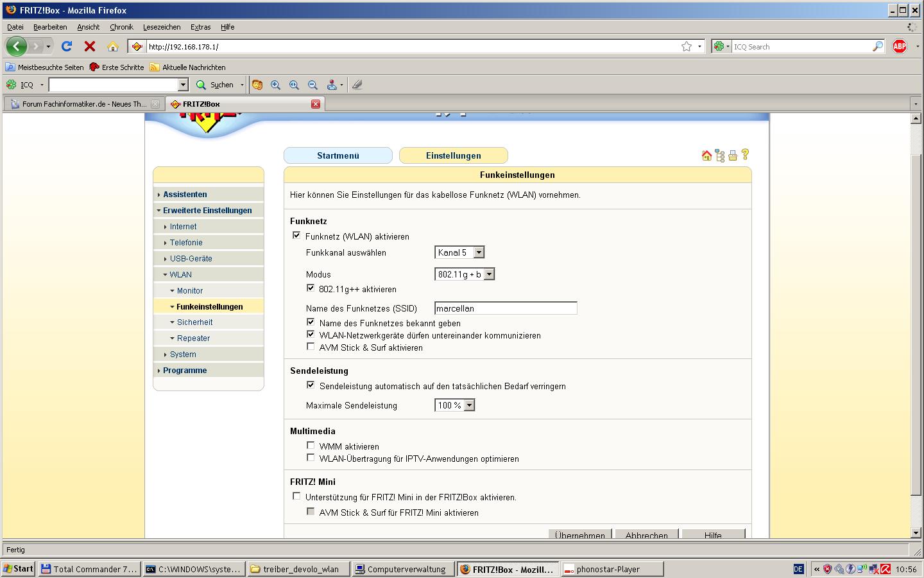This screenshot has width=924, height=578.
Task: Switch to treiber_devolo_wlan folder in taskbar
Action: (x=298, y=569)
